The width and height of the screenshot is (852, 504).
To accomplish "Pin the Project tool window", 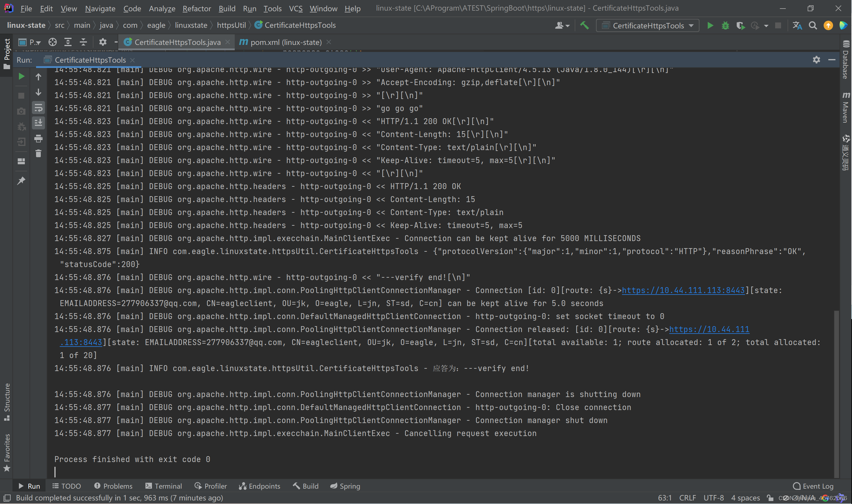I will 21,180.
